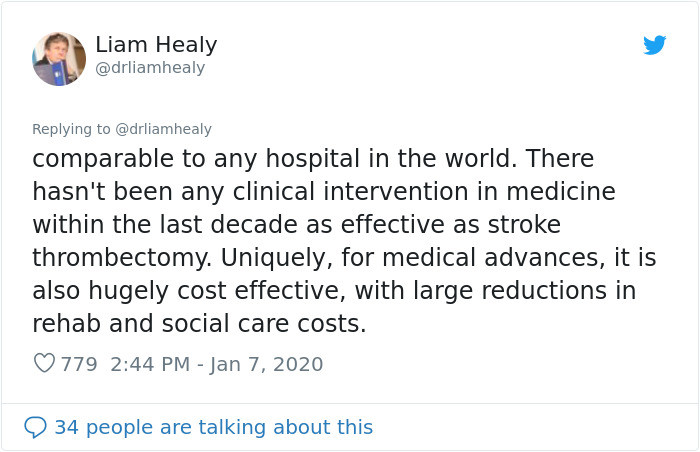The image size is (700, 452).
Task: Click the Replying to label
Action: pos(71,129)
